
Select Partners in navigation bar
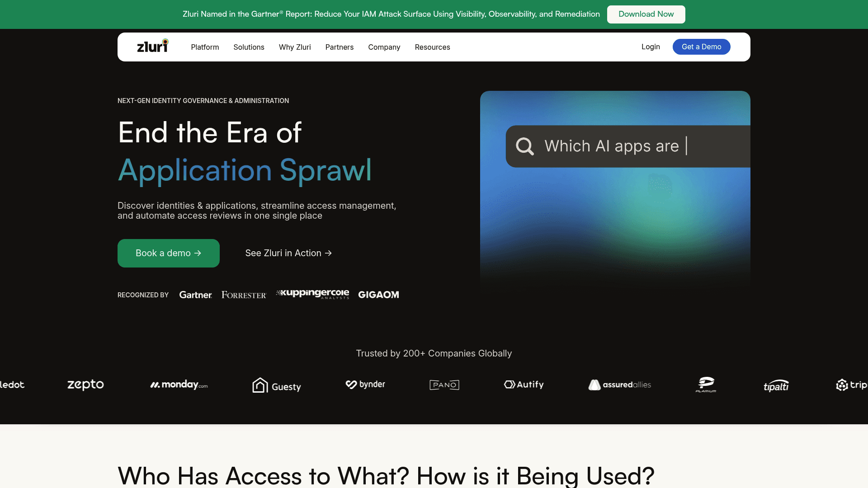[x=339, y=47]
